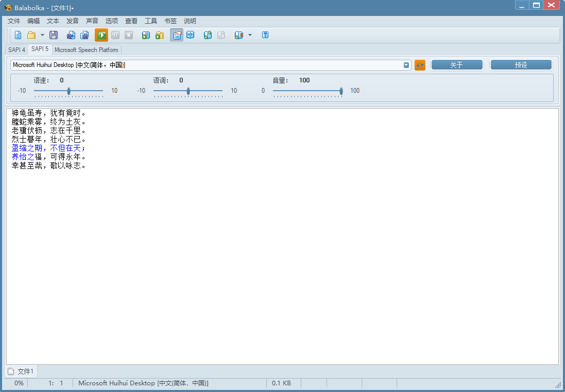
Task: Save the document with floppy disk icon
Action: click(53, 35)
